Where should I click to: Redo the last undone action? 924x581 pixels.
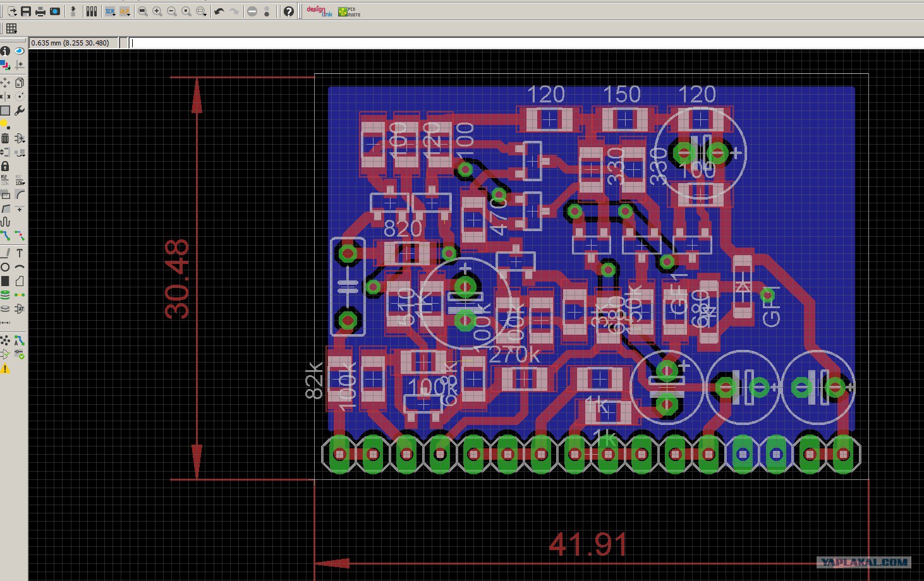(x=234, y=11)
